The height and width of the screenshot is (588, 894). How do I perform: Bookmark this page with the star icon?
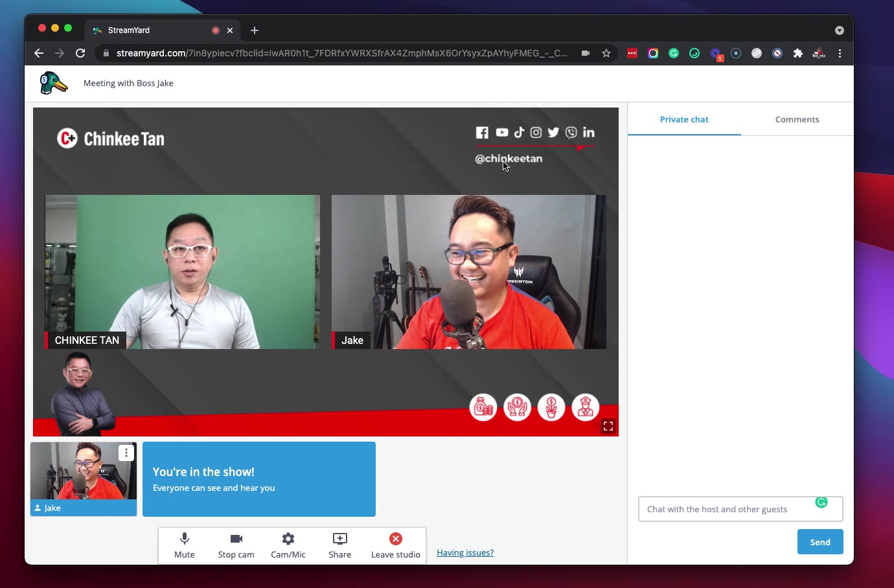point(606,53)
